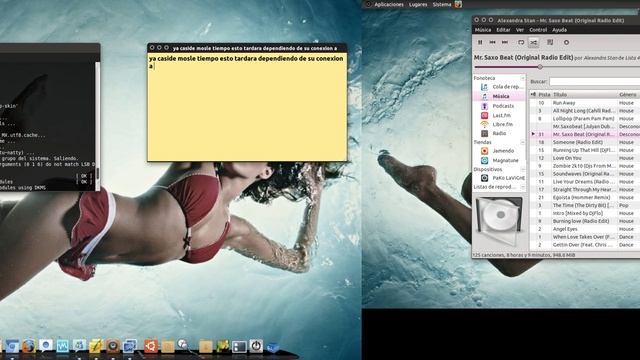This screenshot has height=360, width=640.
Task: Open the Ubuntu logo orange icon in dock
Action: [x=151, y=346]
